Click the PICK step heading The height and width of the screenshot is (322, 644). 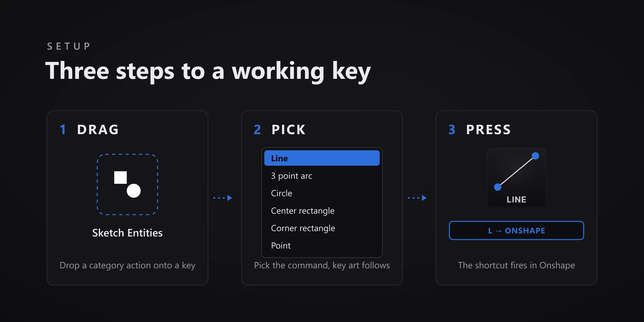tap(288, 129)
